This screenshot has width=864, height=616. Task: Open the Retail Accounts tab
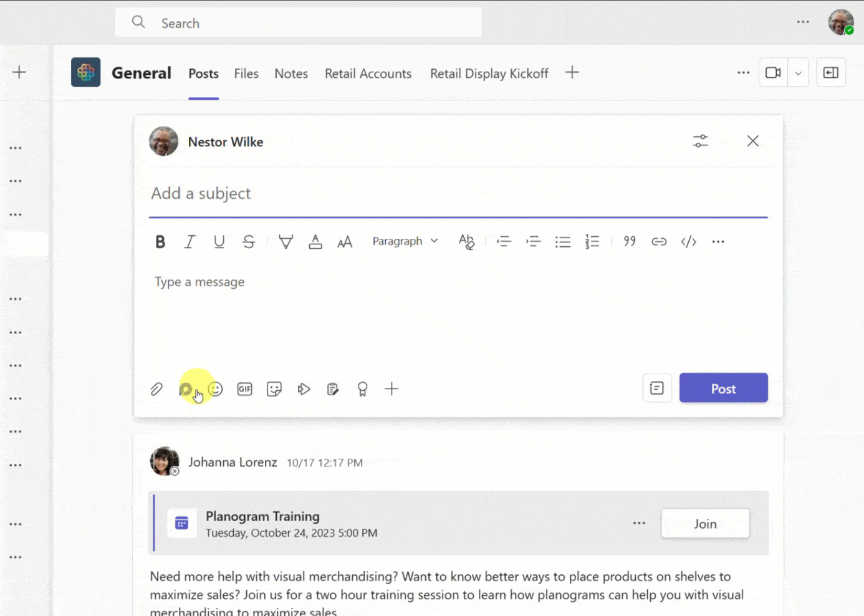368,74
